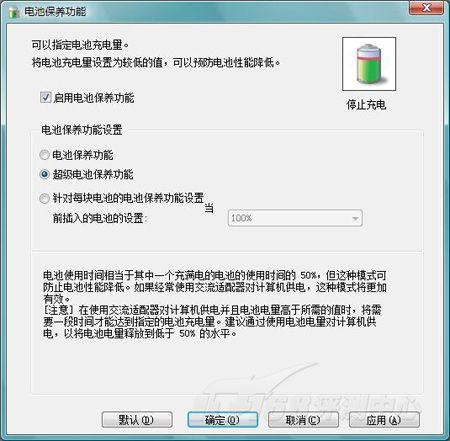
Task: Close the 电池保养功能 dialog window
Action: pyautogui.click(x=426, y=8)
